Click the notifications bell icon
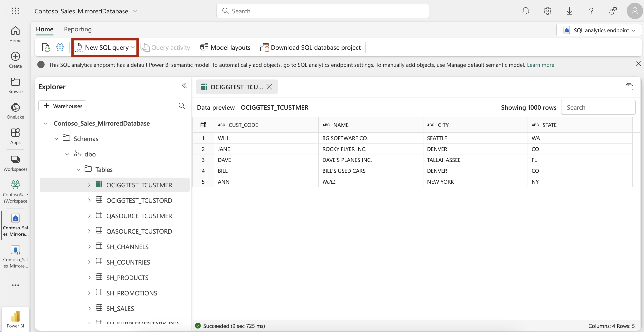644x332 pixels. (526, 11)
